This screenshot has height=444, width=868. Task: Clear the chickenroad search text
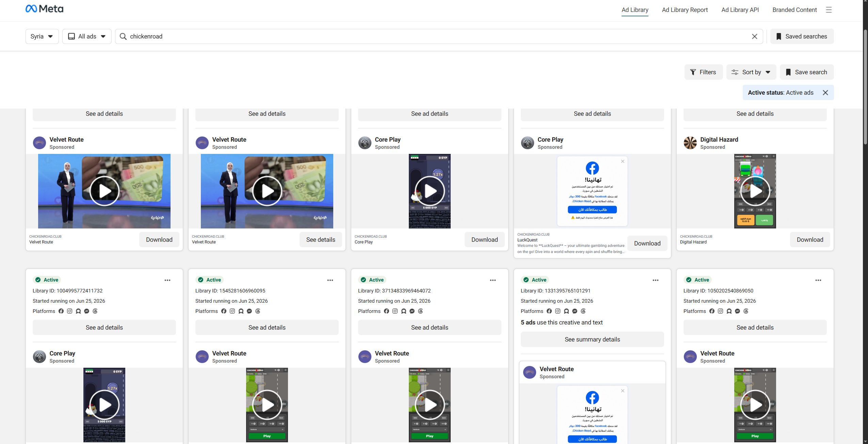pos(754,36)
